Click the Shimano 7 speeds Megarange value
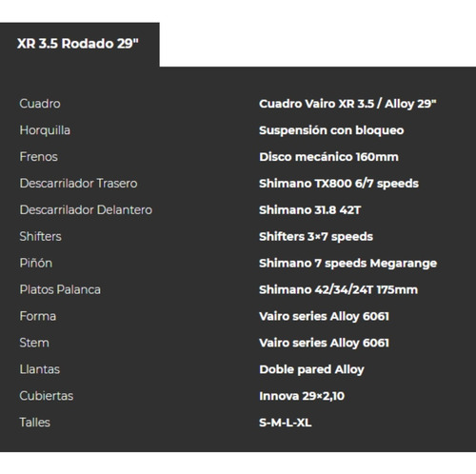476x474 pixels. pos(347,264)
